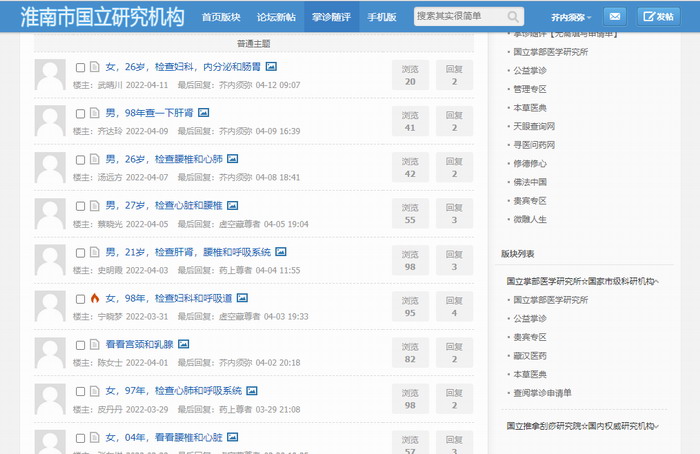The height and width of the screenshot is (454, 700).
Task: Click the search magnifier icon
Action: (513, 17)
